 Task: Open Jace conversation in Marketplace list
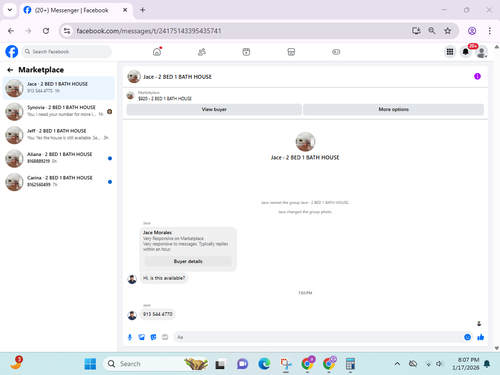click(x=59, y=88)
